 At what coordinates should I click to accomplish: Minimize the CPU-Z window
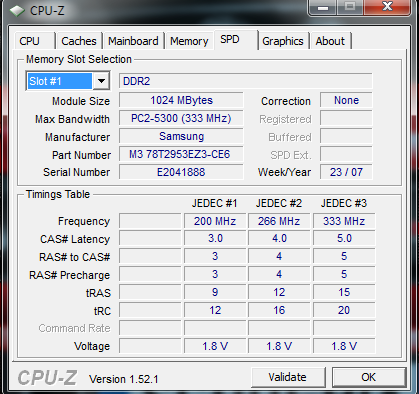tap(323, 7)
